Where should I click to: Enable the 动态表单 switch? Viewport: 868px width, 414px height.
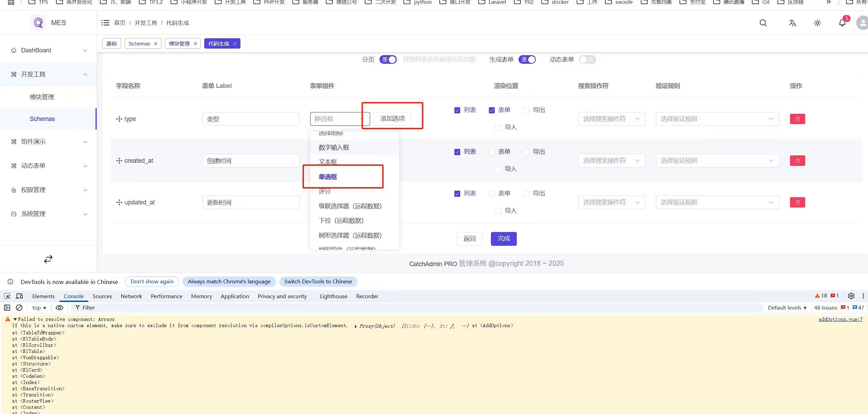(x=587, y=60)
